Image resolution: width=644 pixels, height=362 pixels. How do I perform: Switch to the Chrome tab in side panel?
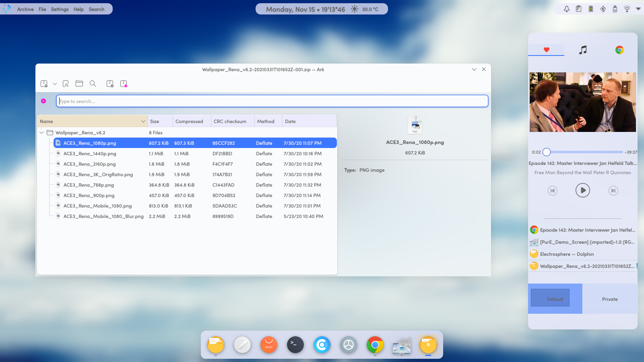[x=619, y=50]
